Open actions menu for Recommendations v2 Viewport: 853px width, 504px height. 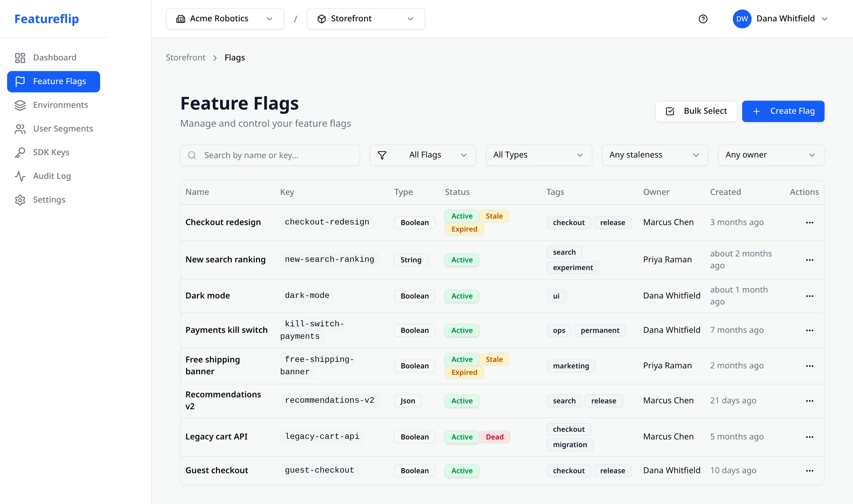(x=809, y=401)
